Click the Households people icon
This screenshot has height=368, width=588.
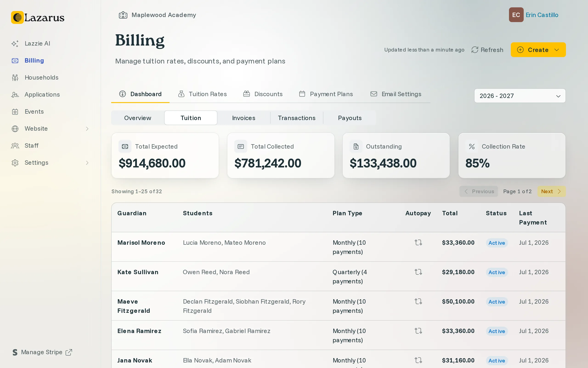point(15,78)
